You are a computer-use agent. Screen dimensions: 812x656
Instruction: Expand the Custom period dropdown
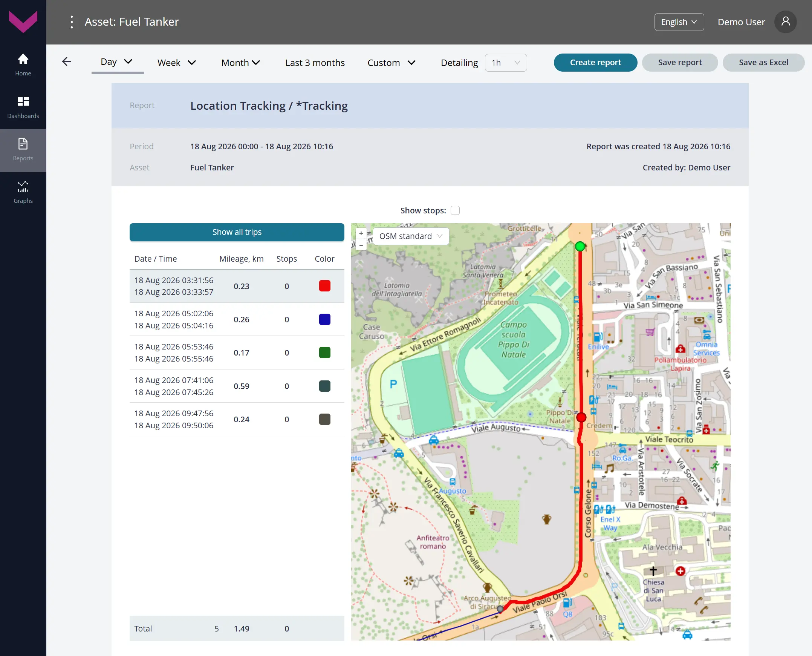(x=391, y=63)
